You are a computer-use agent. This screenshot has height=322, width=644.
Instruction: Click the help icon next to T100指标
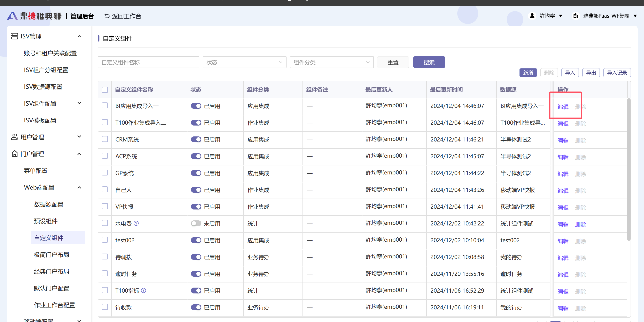[x=143, y=291]
